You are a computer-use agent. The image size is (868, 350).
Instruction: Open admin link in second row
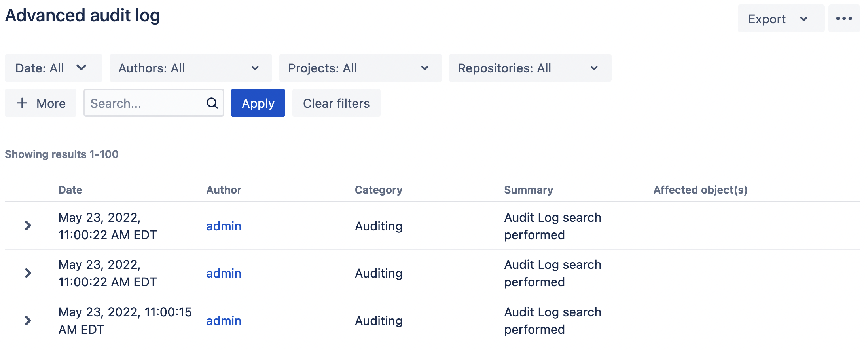(x=224, y=273)
